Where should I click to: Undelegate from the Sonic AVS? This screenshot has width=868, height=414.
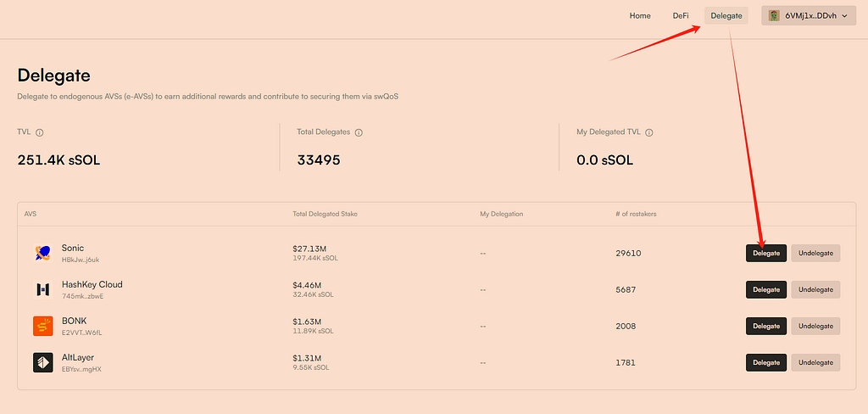point(815,254)
